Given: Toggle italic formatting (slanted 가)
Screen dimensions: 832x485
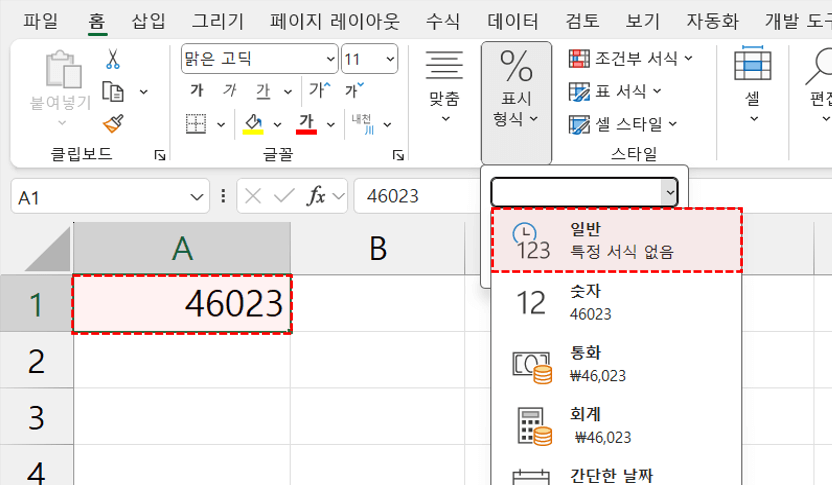Looking at the screenshot, I should [229, 91].
